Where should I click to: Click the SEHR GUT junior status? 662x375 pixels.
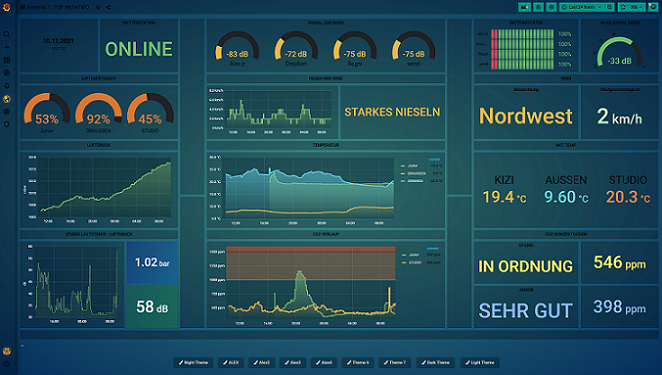coord(526,310)
